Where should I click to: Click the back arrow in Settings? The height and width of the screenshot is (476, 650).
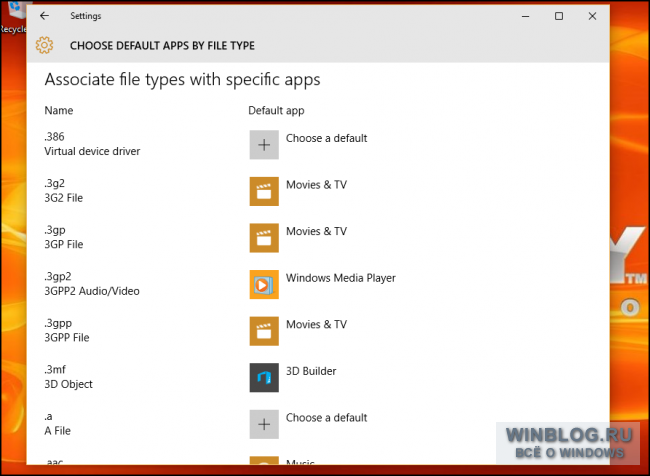44,16
